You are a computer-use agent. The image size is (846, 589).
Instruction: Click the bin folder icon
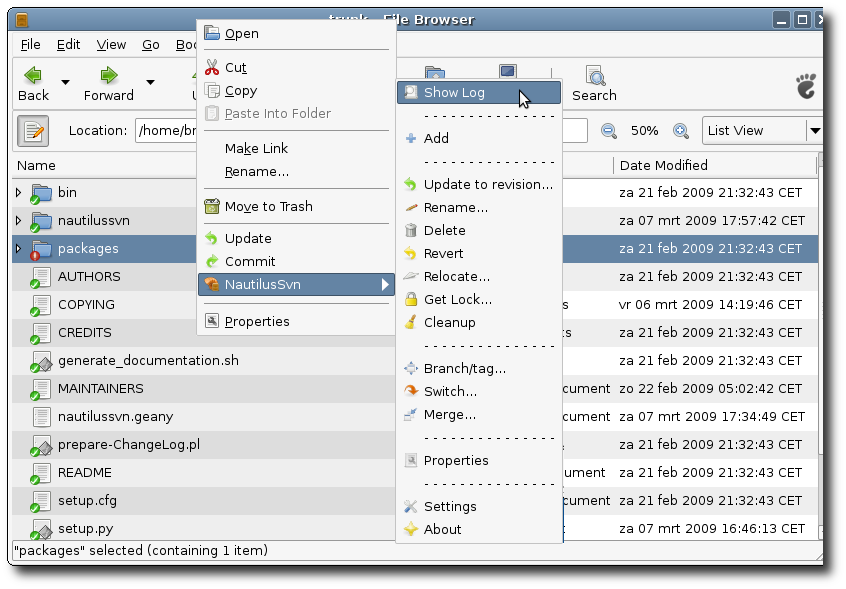coord(41,193)
